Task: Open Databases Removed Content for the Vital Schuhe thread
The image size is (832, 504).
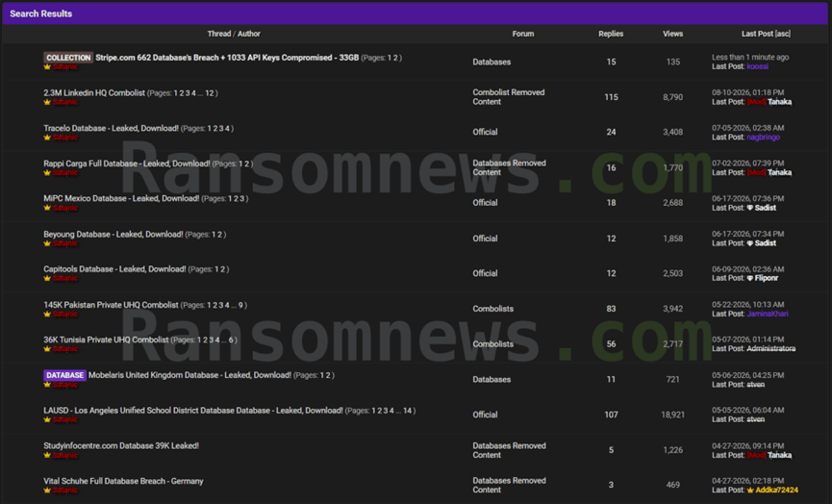Action: (x=509, y=486)
